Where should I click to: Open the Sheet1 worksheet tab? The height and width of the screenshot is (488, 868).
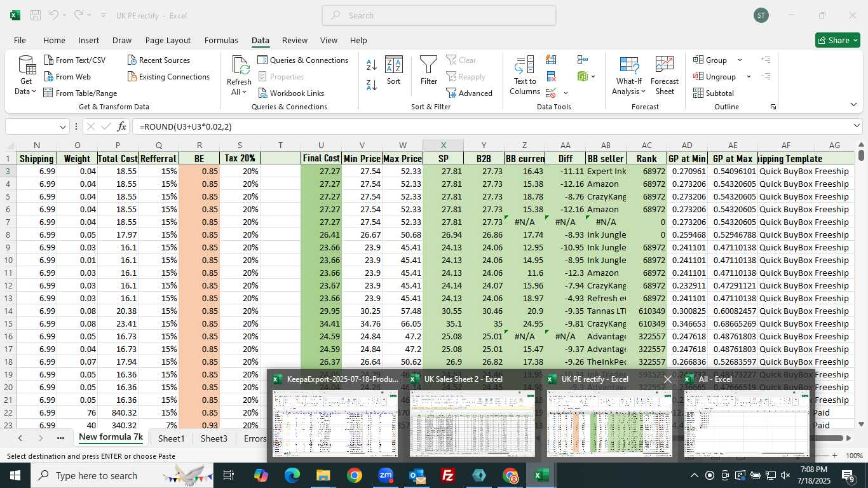171,438
